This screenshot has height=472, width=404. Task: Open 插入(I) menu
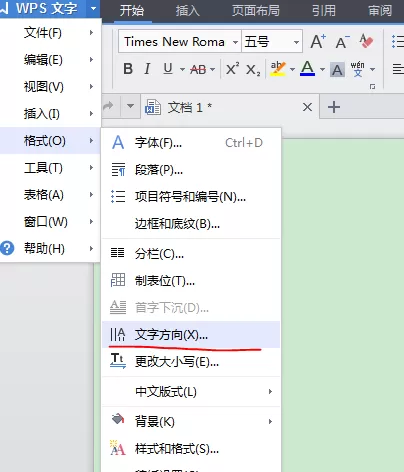tap(50, 114)
